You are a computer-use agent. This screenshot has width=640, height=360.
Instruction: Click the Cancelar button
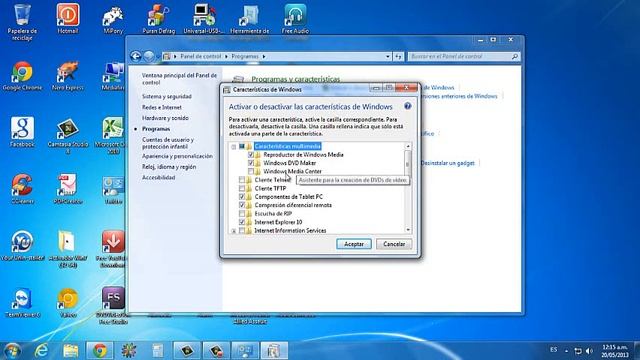point(394,244)
